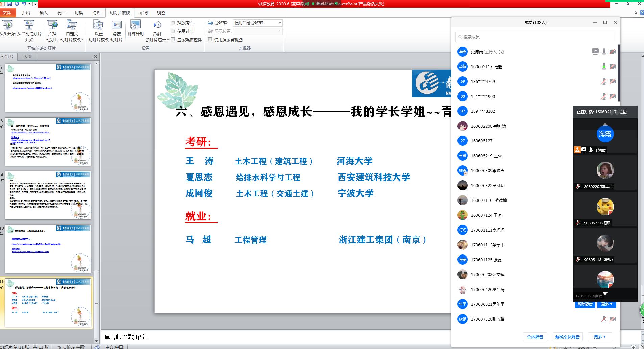Click screen share icon next to 史海霞
This screenshot has height=349, width=644.
click(595, 52)
